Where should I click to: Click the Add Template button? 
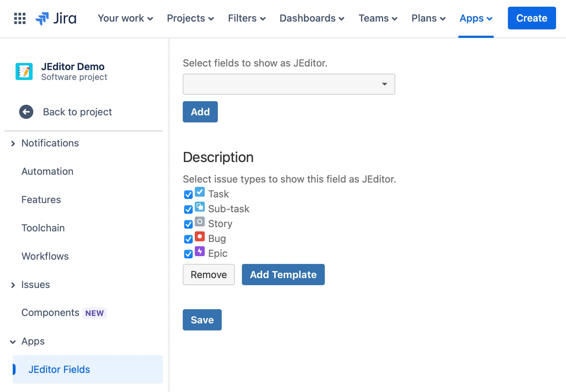pyautogui.click(x=283, y=275)
